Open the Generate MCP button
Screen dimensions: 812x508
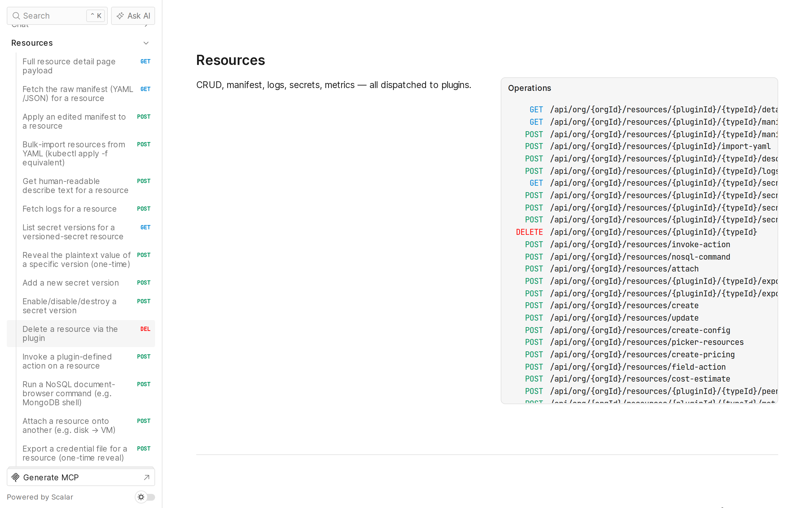point(81,477)
